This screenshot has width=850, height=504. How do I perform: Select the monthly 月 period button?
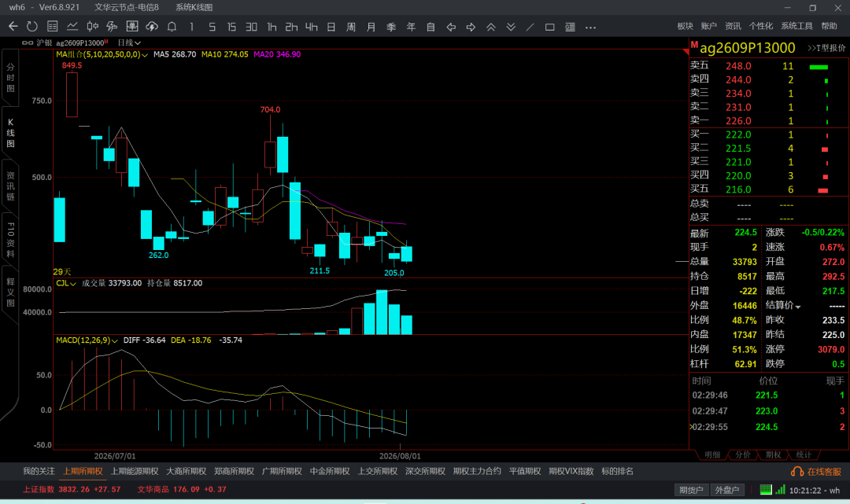[371, 27]
